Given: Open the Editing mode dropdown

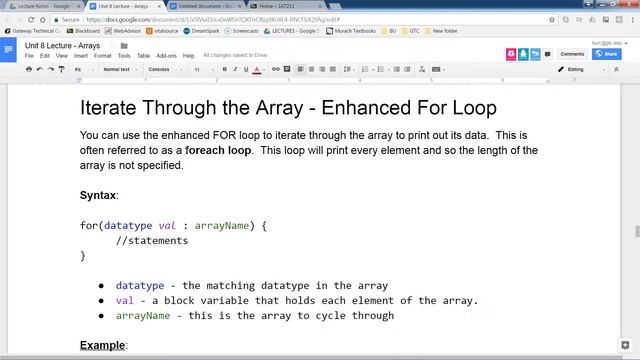Looking at the screenshot, I should pos(582,69).
